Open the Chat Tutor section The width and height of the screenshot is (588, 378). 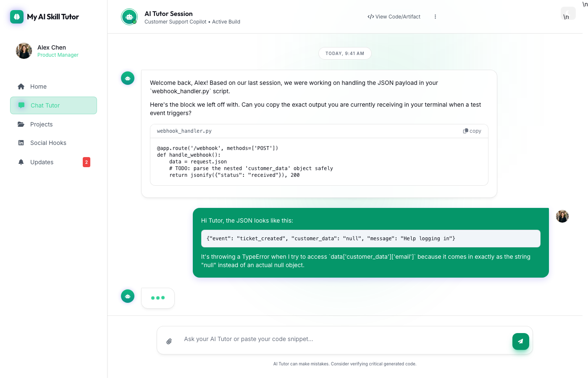tap(53, 105)
